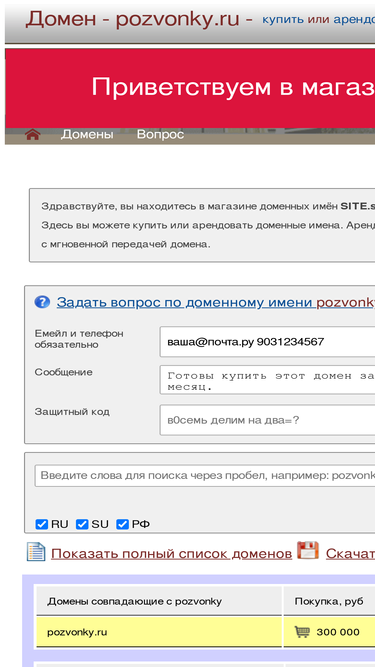Image resolution: width=375 pixels, height=667 pixels.
Task: Focus the email and phone input field
Action: pos(267,342)
